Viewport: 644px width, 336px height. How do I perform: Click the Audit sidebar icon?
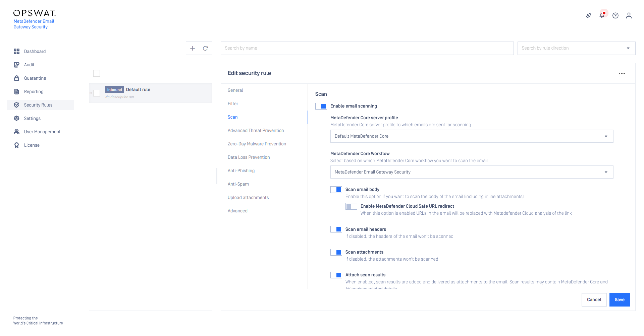pyautogui.click(x=16, y=65)
